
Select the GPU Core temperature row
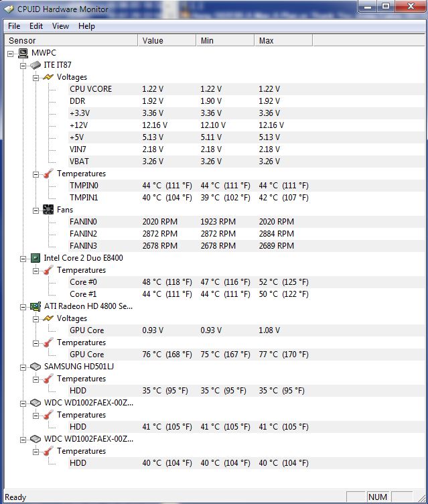pos(86,355)
